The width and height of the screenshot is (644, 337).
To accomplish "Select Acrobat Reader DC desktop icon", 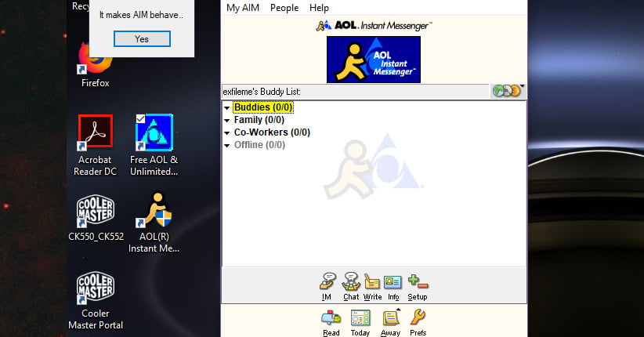I will [96, 146].
